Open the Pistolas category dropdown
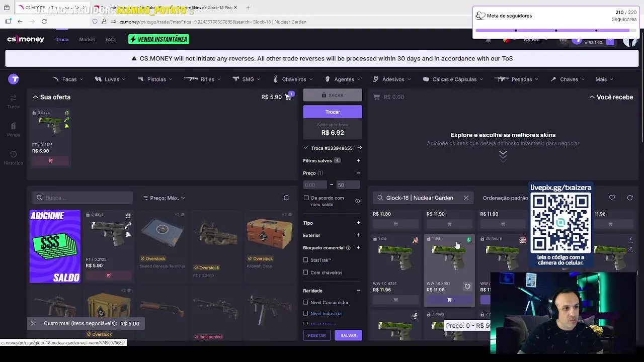The image size is (644, 362). point(155,79)
